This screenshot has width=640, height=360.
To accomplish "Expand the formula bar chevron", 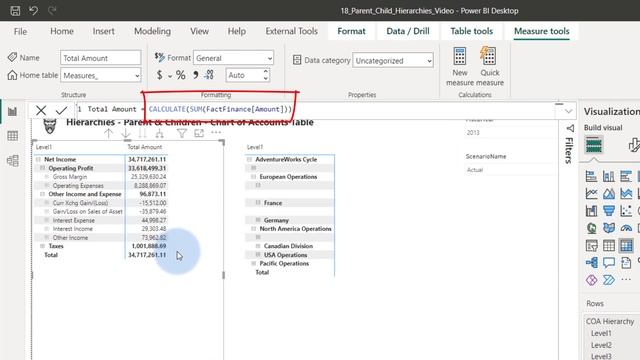I will click(x=568, y=111).
